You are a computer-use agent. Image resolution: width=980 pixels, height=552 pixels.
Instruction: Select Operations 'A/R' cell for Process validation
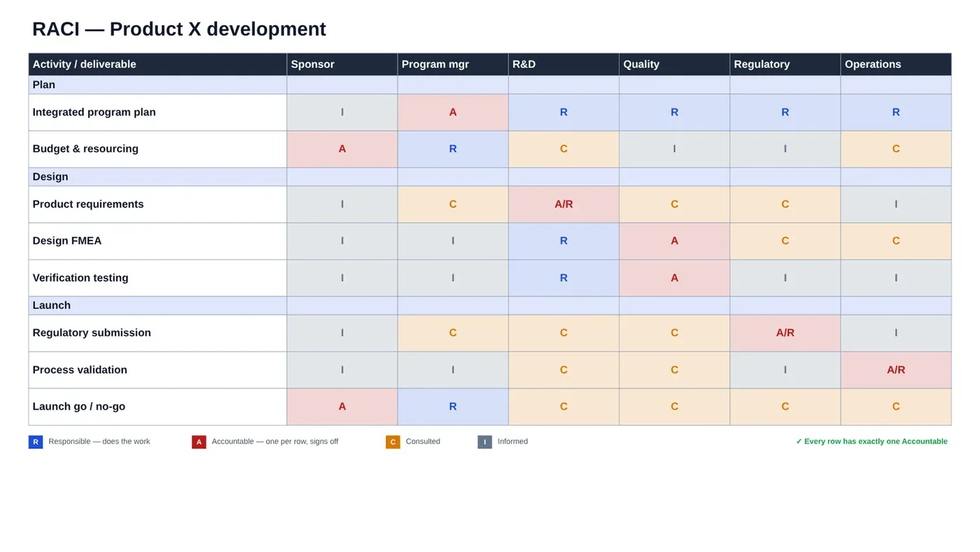pos(896,370)
